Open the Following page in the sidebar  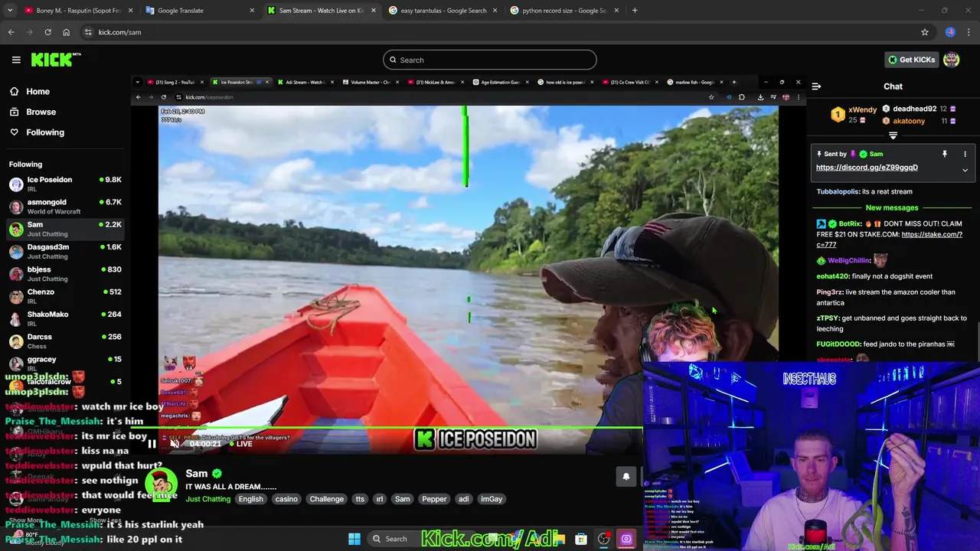(x=45, y=132)
